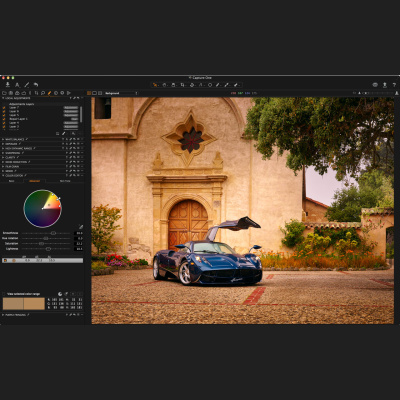Viewport: 400px width, 400px height.
Task: Collapse the Local Adjustments tool
Action: click(x=3, y=98)
